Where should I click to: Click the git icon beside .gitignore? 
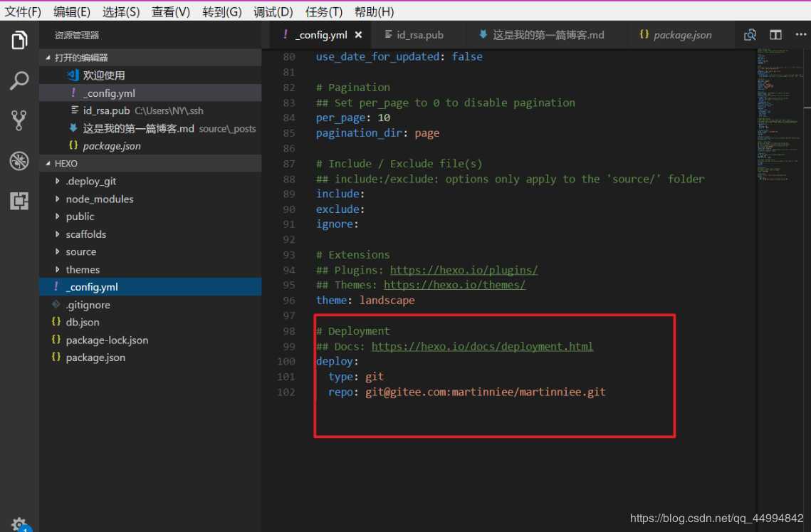(56, 304)
